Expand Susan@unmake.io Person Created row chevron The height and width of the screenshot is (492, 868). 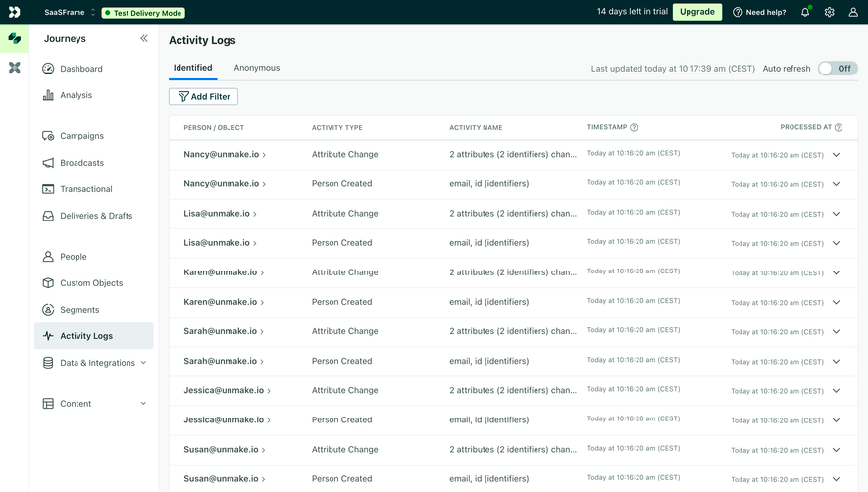(x=836, y=479)
